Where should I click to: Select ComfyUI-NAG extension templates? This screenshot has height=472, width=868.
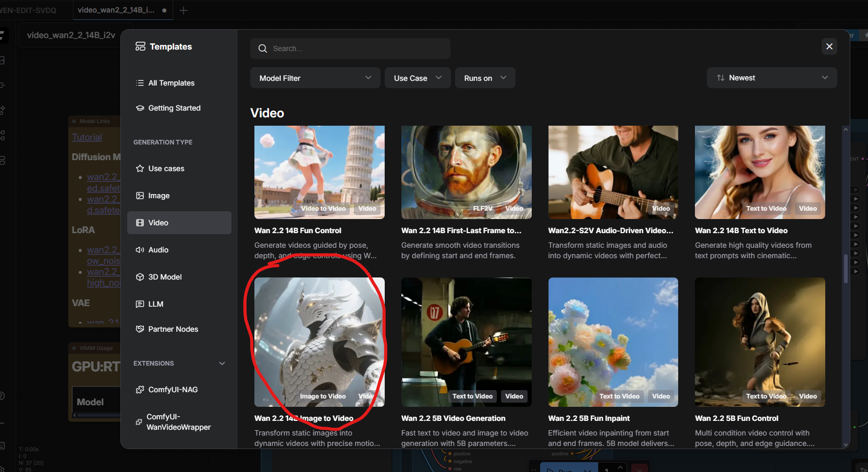click(173, 390)
